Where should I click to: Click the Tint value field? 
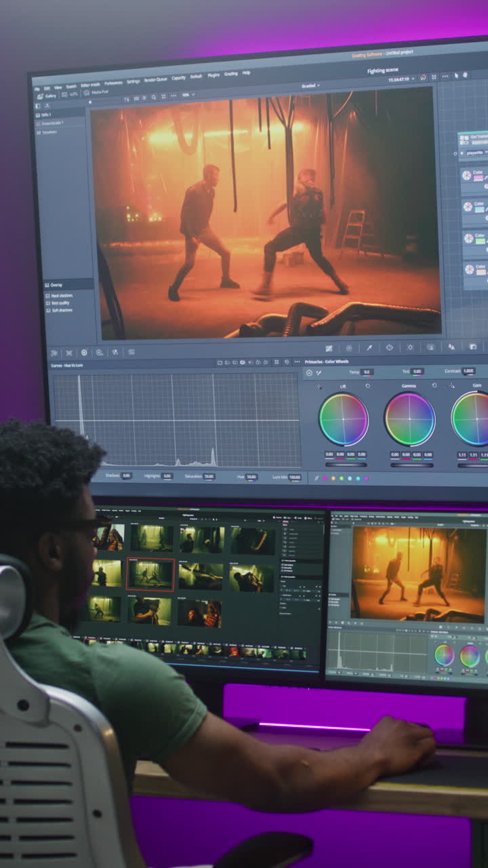tap(418, 372)
